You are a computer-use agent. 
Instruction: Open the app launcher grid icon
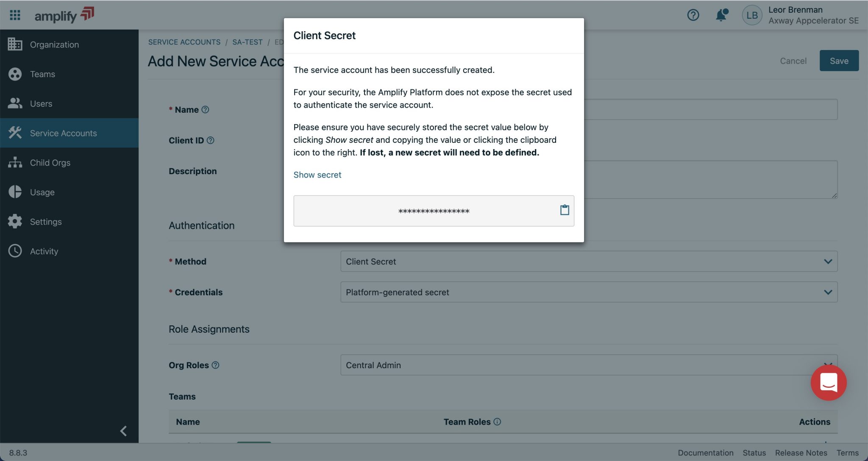15,14
